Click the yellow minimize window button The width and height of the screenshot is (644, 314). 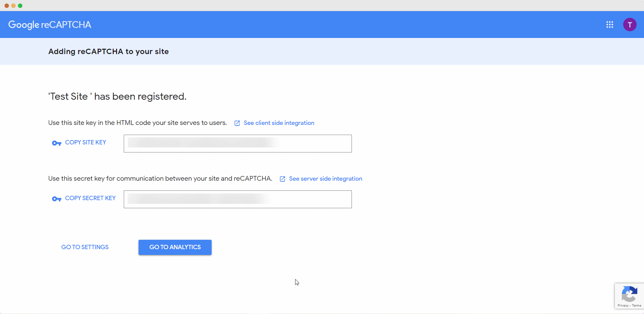[x=13, y=6]
